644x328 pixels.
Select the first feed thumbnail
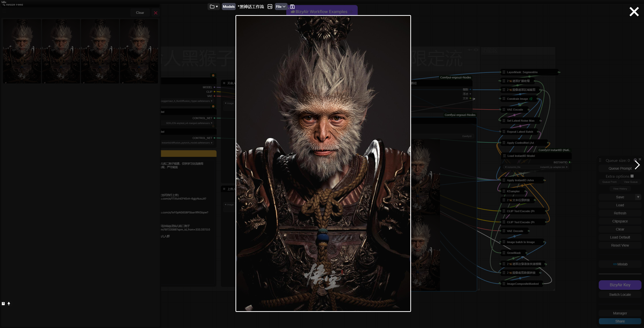coord(22,51)
